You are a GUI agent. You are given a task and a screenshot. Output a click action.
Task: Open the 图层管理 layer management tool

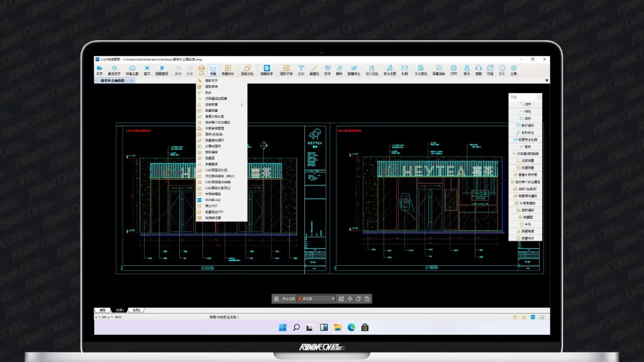click(x=162, y=69)
